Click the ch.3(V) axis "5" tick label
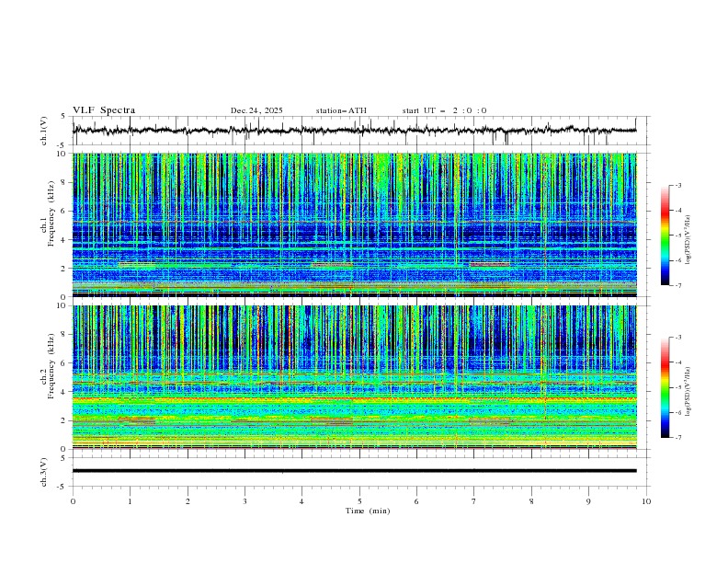Viewport: 728px width, 563px height. [65, 458]
